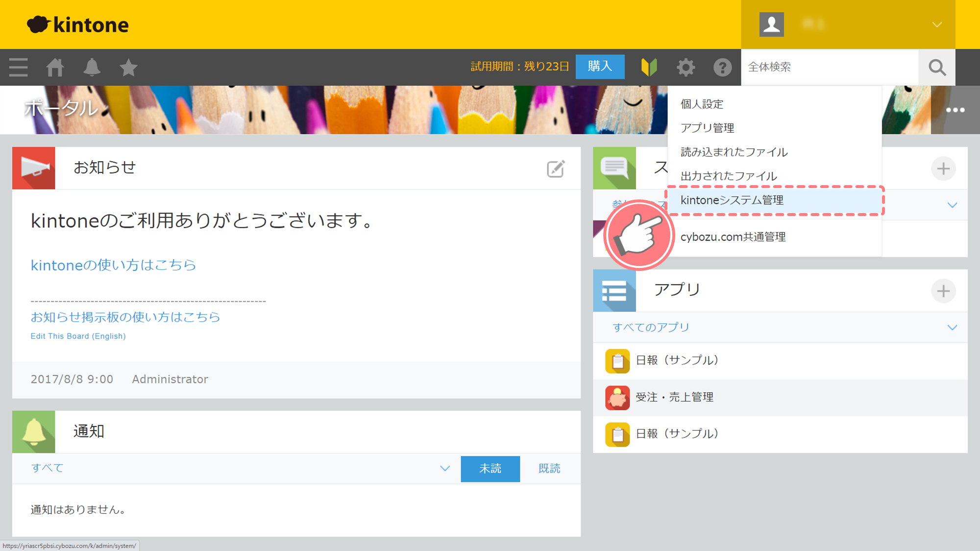Screen dimensions: 980x551
Task: Open the help question mark icon
Action: [x=722, y=67]
